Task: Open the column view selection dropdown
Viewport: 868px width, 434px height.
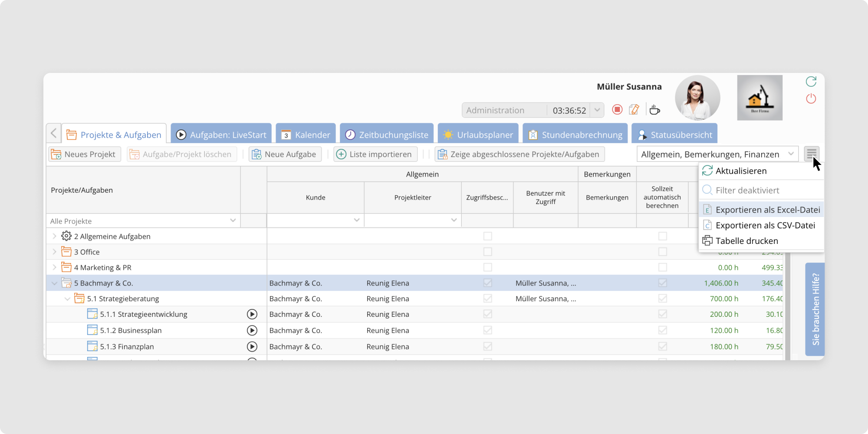Action: coord(717,155)
